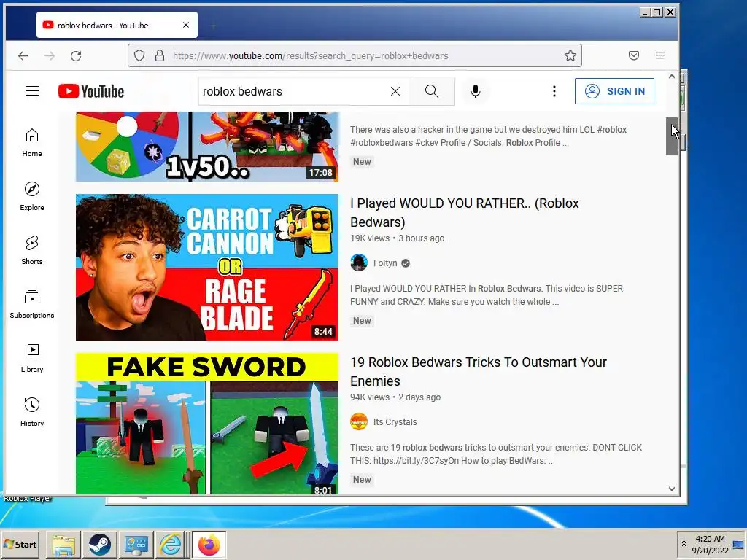Open the Control Panel taskbar icon
Viewport: 747px width, 560px height.
point(136,544)
